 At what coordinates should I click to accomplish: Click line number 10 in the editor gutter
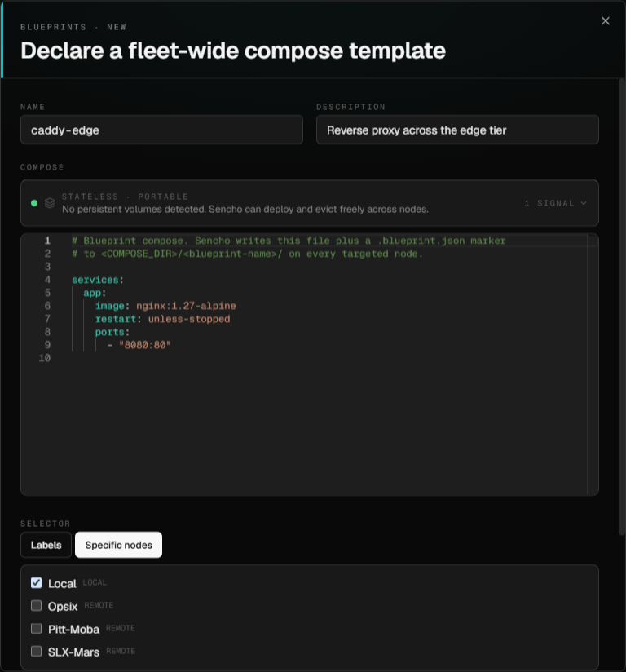click(45, 358)
